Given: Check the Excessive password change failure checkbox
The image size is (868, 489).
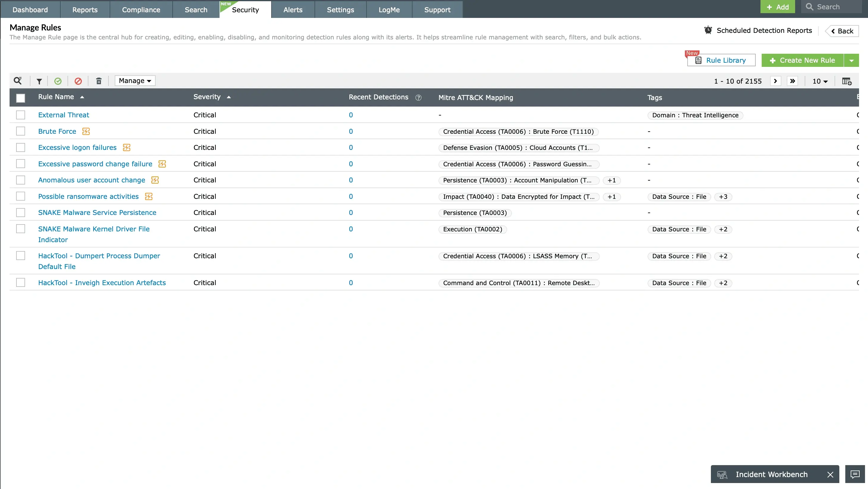Looking at the screenshot, I should (21, 164).
